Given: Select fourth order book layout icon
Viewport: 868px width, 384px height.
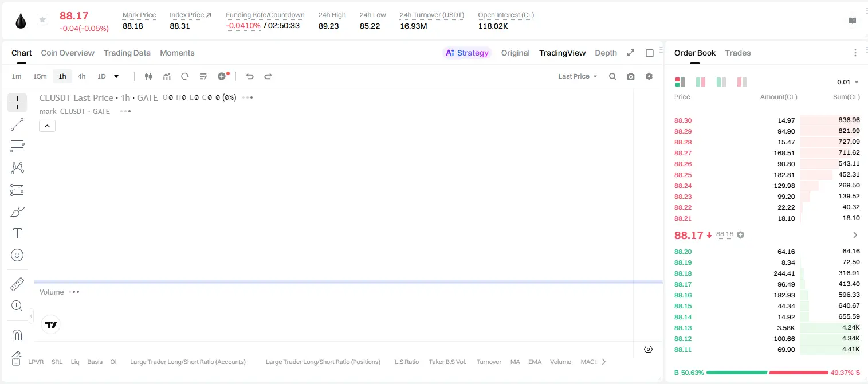Looking at the screenshot, I should click(742, 82).
